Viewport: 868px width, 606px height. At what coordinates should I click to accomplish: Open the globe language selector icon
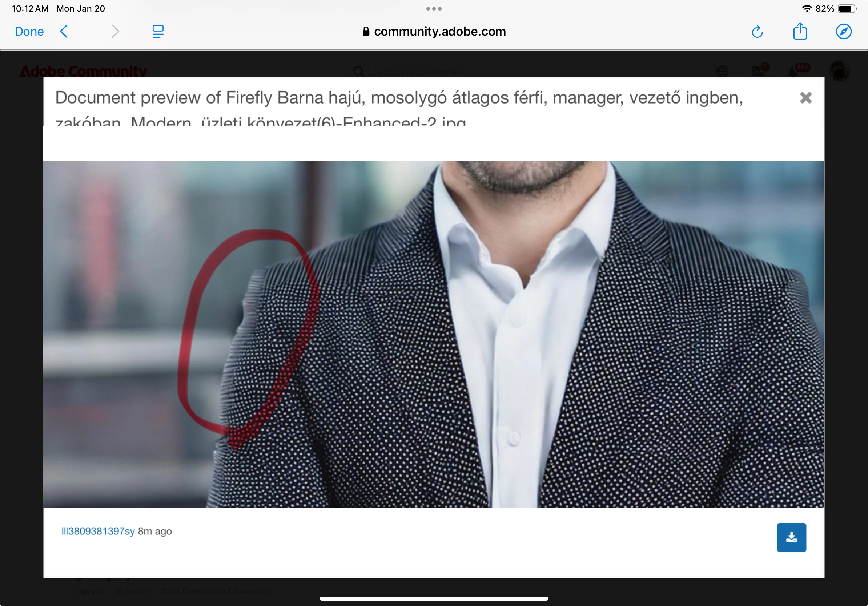(722, 71)
